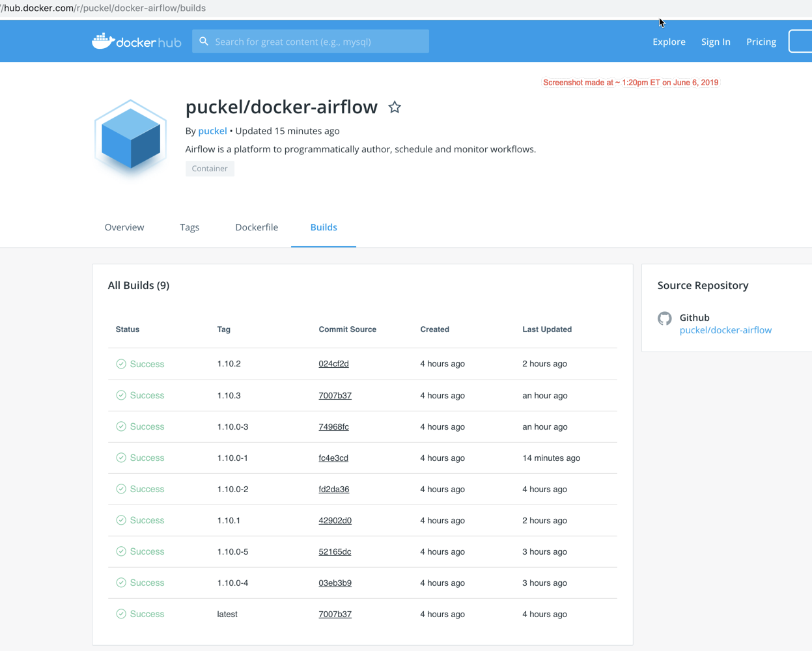Open the Dockerfile tab
Image resolution: width=812 pixels, height=651 pixels.
click(x=257, y=227)
